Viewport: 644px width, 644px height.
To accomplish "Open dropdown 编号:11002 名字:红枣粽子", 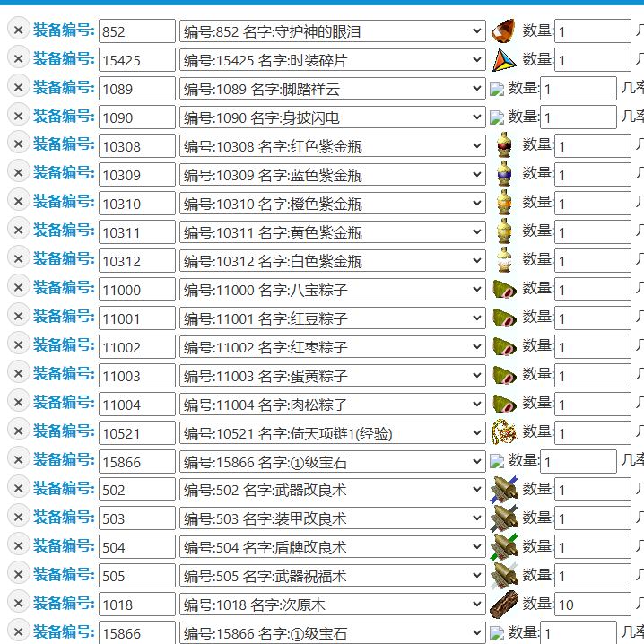I will (x=333, y=347).
